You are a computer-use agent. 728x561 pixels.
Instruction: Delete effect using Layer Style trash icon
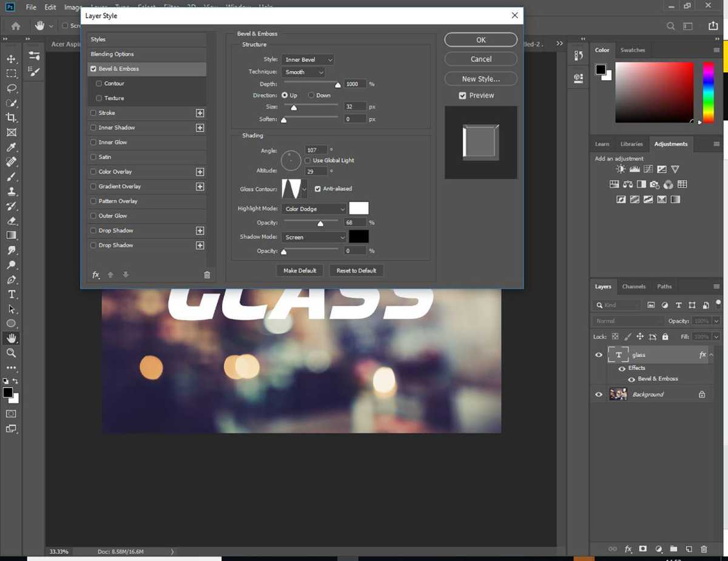click(207, 275)
